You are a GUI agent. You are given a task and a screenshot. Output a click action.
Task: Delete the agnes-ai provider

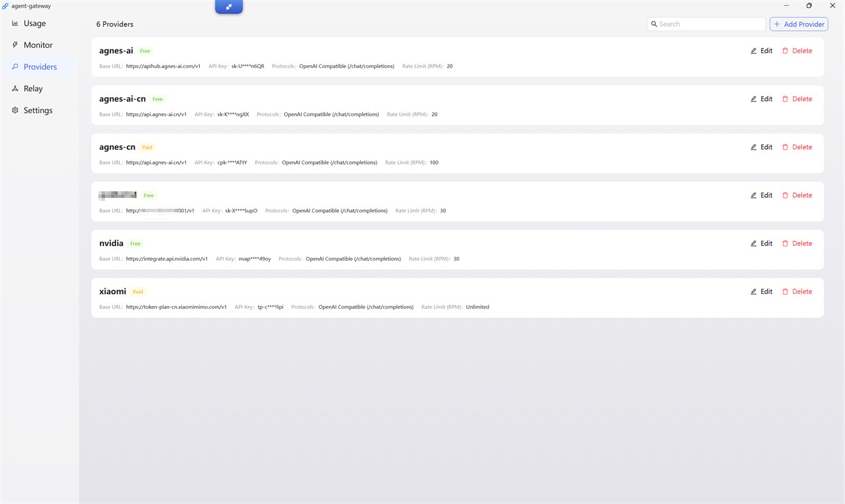pyautogui.click(x=797, y=51)
